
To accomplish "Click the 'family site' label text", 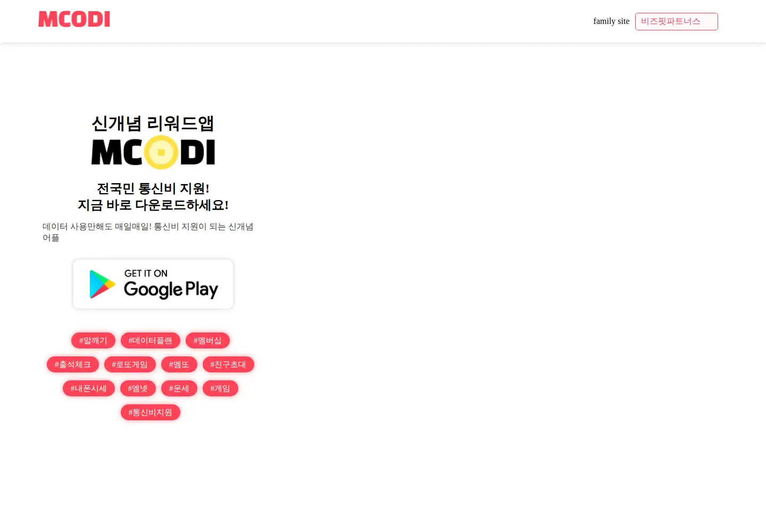I will [x=611, y=21].
